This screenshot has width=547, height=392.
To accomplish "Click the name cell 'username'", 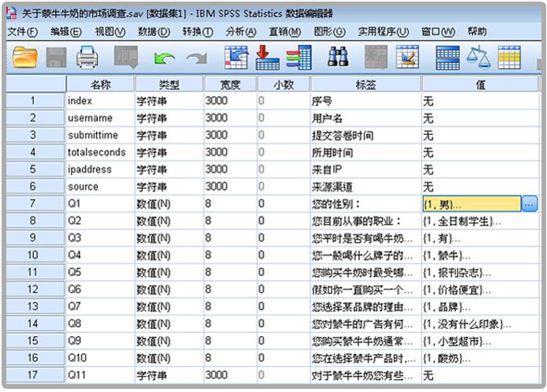I will tap(100, 118).
